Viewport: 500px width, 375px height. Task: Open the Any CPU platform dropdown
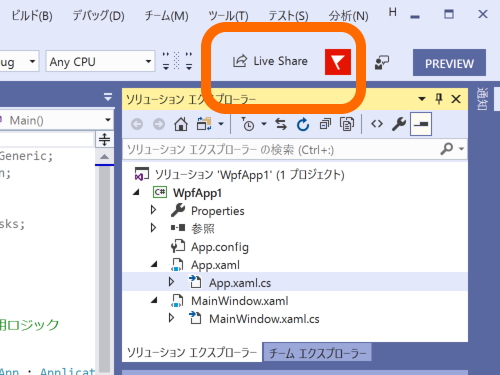[x=100, y=61]
